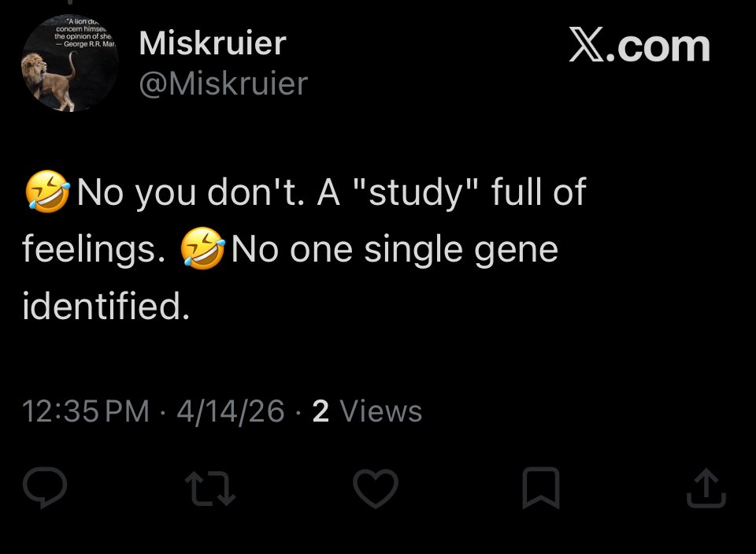Click the X logo in the watermark

click(x=587, y=46)
